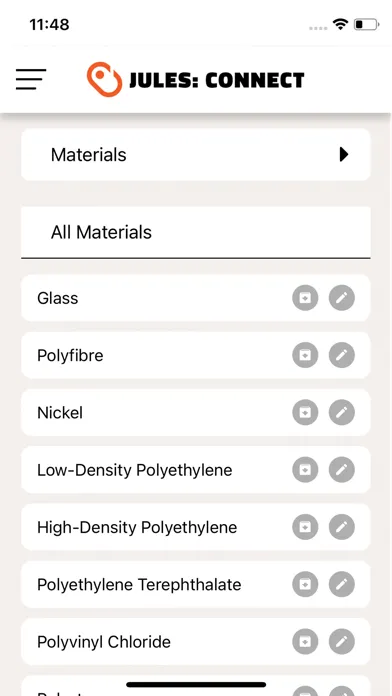The width and height of the screenshot is (392, 696).
Task: Edit High-Density Polyethylene entry
Action: pos(341,527)
